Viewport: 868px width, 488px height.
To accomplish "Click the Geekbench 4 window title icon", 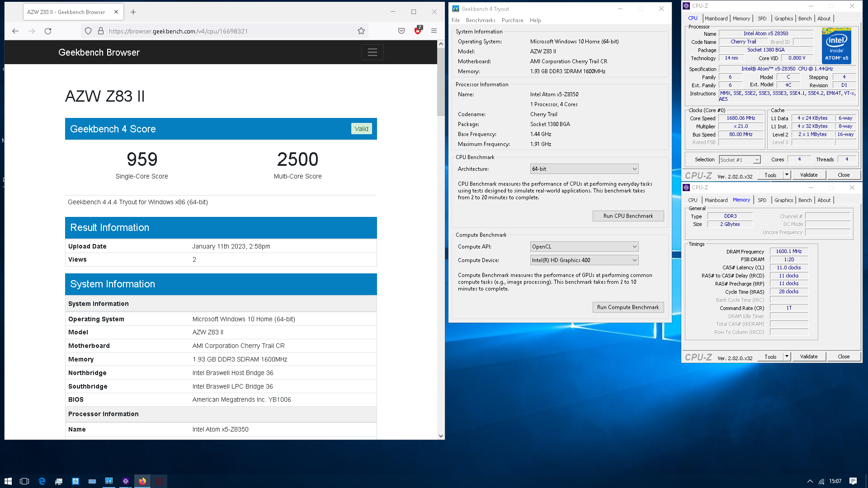I will [455, 9].
